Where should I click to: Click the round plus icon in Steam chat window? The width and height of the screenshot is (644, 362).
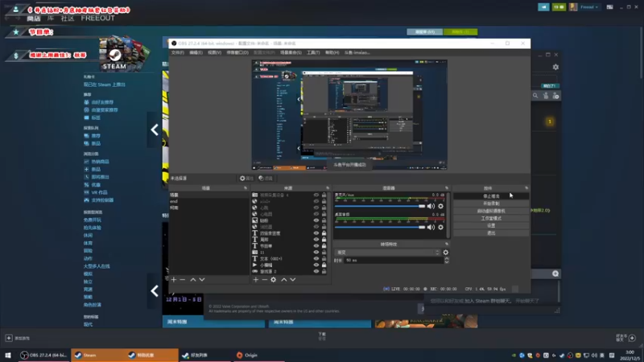(x=555, y=274)
